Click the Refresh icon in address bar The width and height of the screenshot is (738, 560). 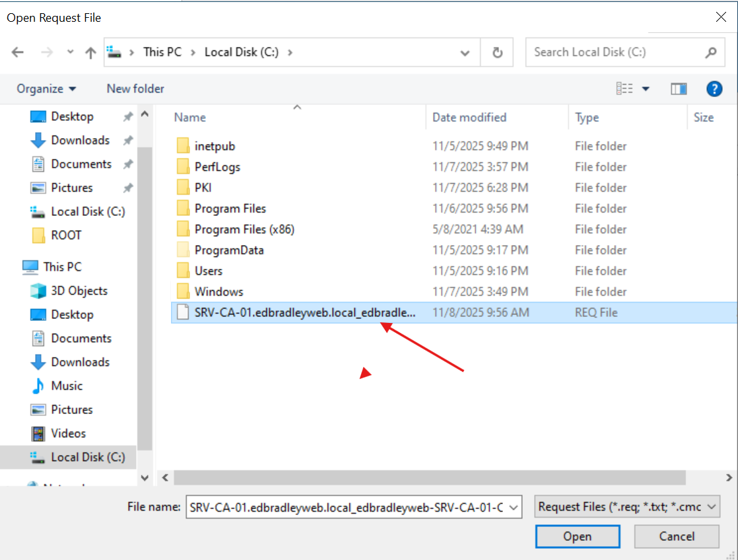click(497, 52)
